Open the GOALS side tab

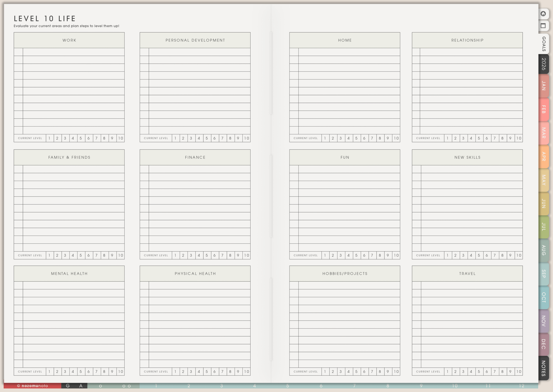pyautogui.click(x=543, y=44)
